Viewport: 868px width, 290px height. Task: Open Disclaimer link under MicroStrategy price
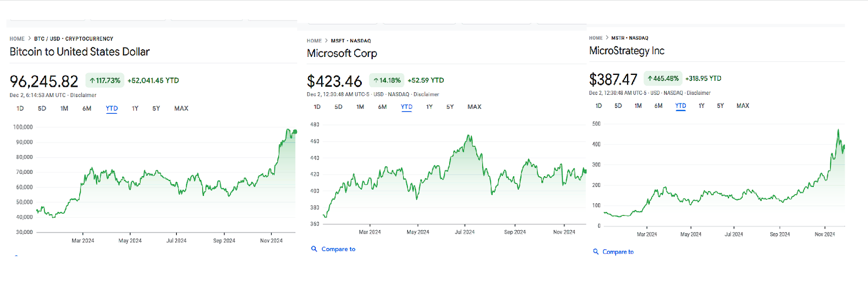click(699, 93)
